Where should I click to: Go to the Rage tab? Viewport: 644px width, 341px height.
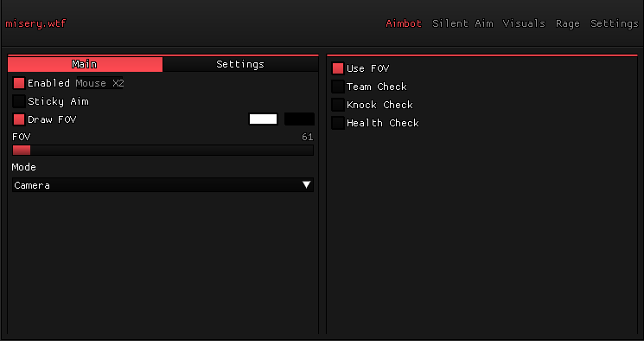tap(568, 24)
